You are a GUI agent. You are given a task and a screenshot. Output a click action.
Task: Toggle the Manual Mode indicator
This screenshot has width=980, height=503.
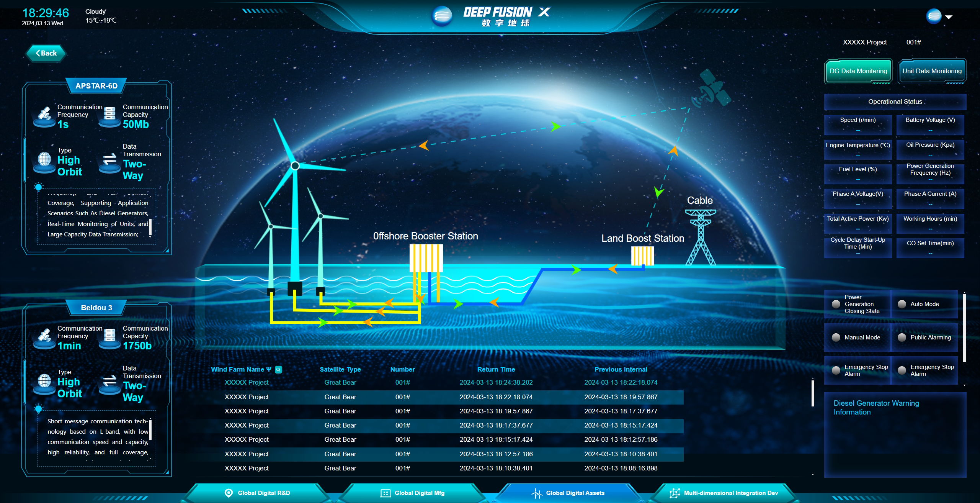[836, 338]
